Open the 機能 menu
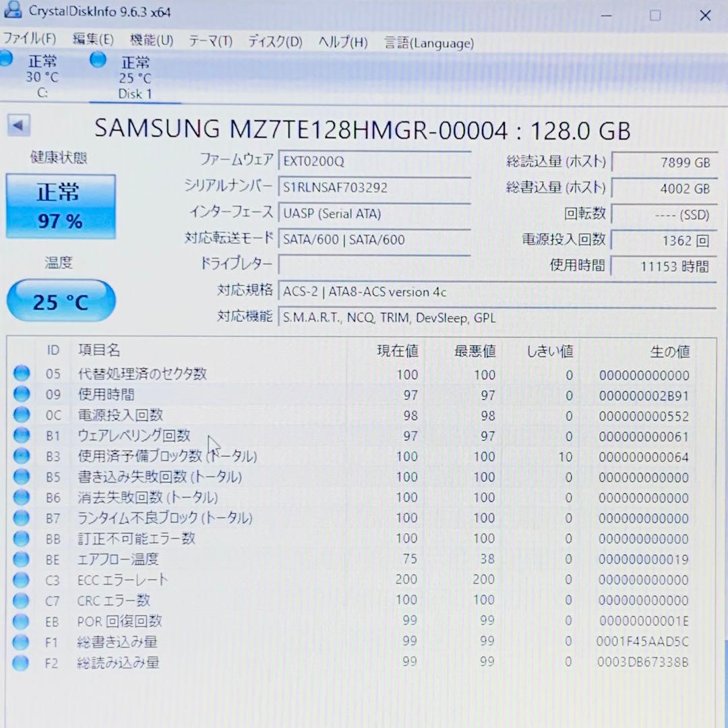The width and height of the screenshot is (728, 728). point(152,41)
